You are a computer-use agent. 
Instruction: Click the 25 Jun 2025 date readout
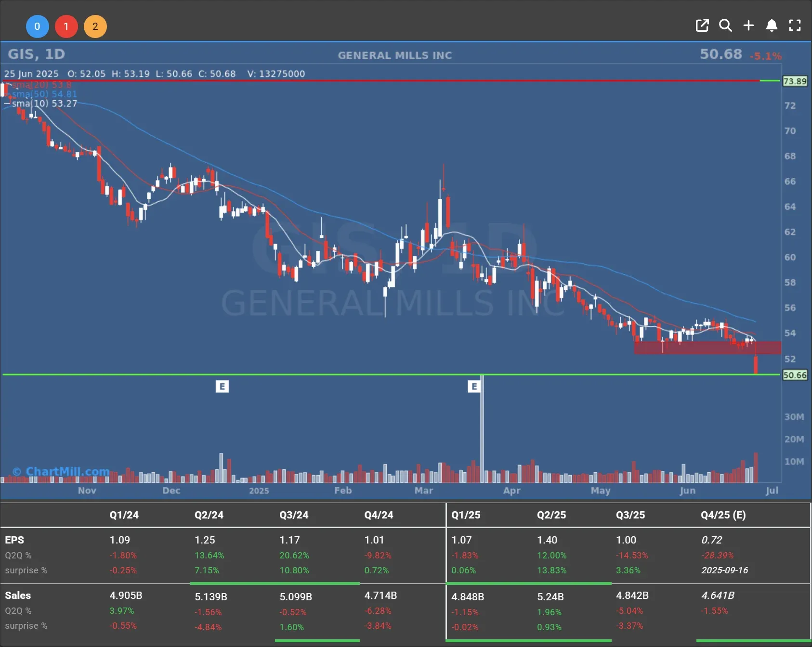click(x=31, y=74)
